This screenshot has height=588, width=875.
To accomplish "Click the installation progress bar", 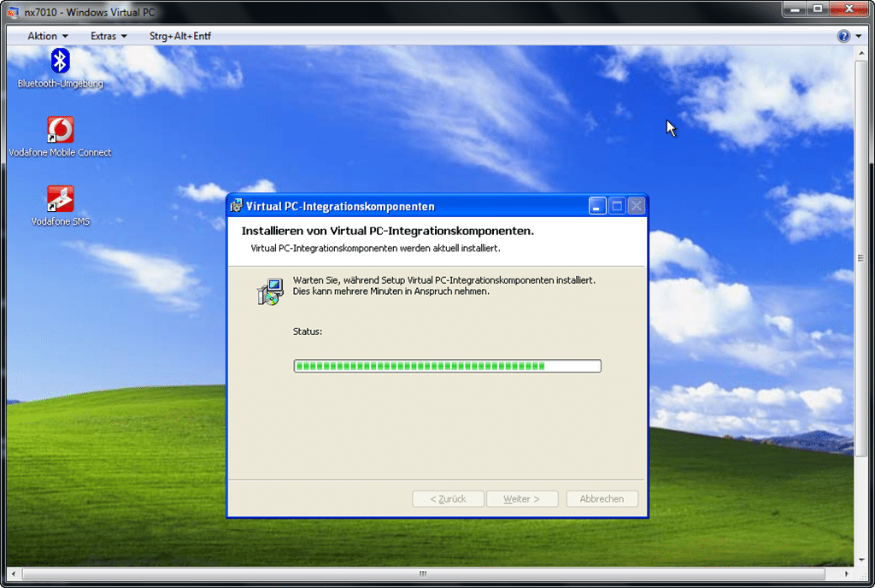I will tap(448, 366).
